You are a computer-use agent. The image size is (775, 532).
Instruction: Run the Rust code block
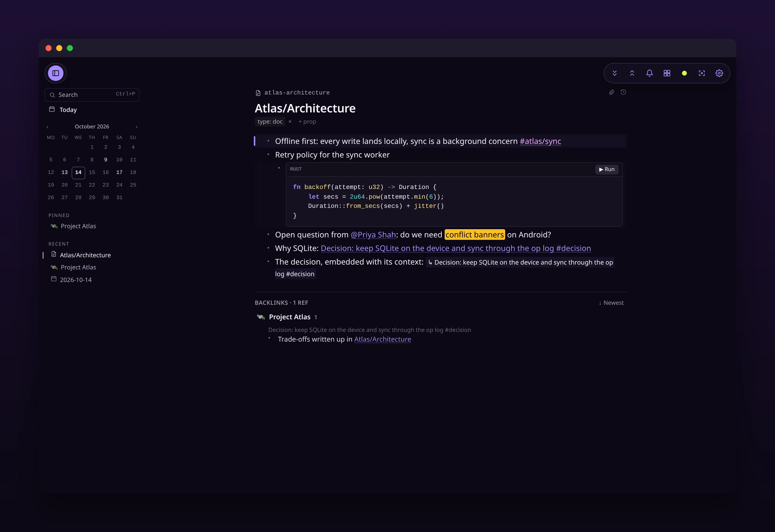point(607,169)
